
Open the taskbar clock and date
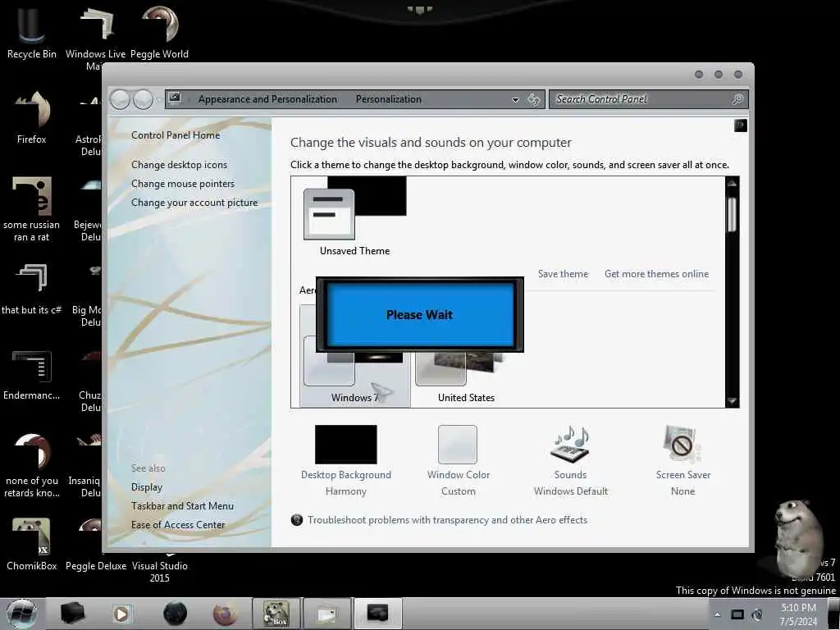tap(798, 614)
